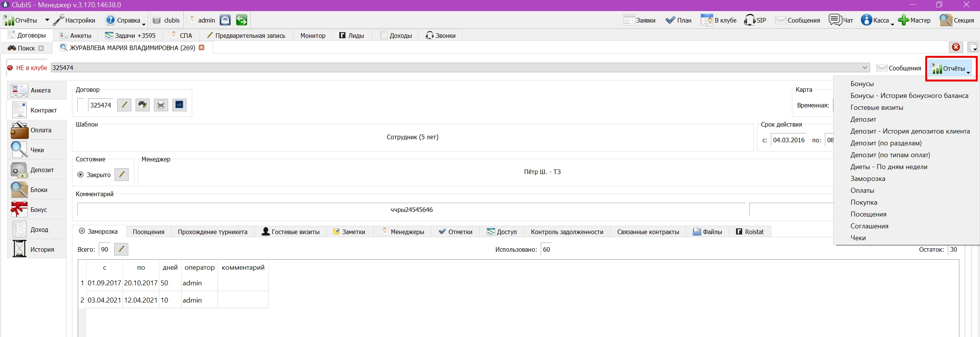Screen dimensions: 980x337
Task: Open История sidebar section
Action: pyautogui.click(x=37, y=249)
